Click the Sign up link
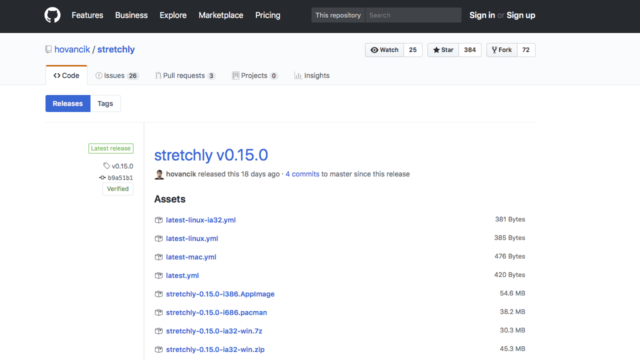The width and height of the screenshot is (640, 360). (x=521, y=16)
